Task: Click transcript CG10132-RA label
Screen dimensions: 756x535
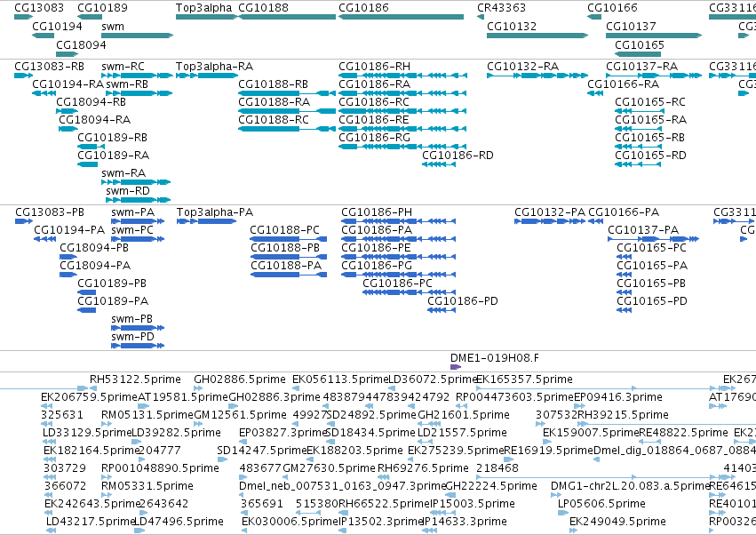Action: pyautogui.click(x=522, y=66)
